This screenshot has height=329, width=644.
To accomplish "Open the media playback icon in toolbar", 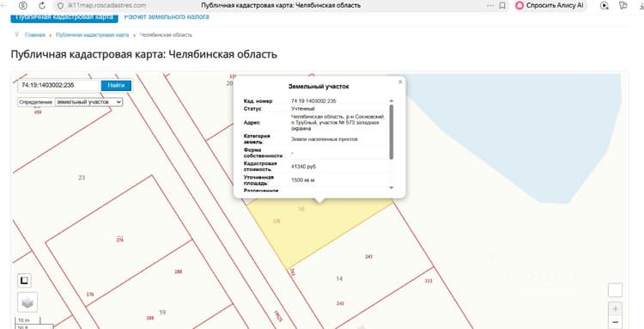I will 605,5.
